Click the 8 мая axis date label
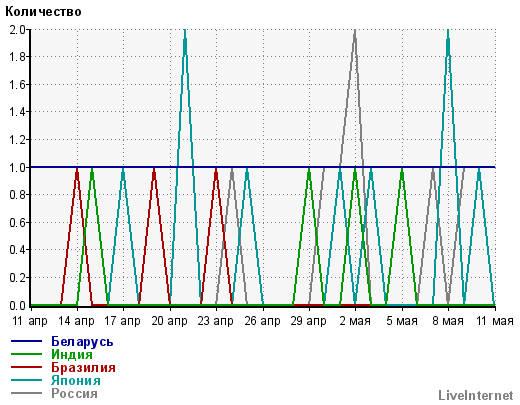520x405 pixels. [x=448, y=321]
